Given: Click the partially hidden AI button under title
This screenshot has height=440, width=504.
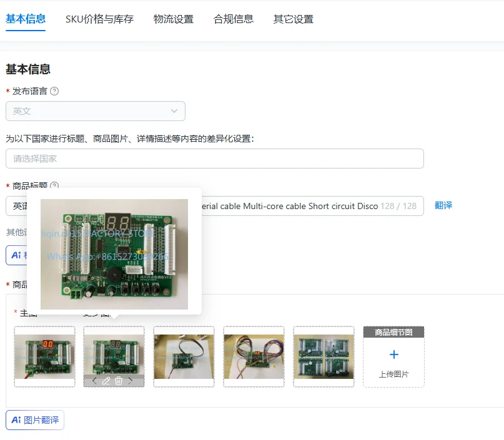Looking at the screenshot, I should [x=17, y=255].
